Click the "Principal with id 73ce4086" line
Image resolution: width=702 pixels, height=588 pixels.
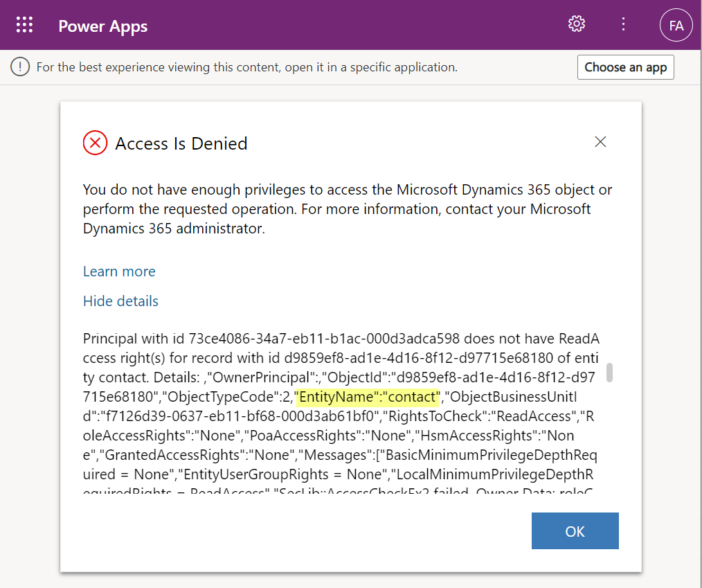point(341,339)
